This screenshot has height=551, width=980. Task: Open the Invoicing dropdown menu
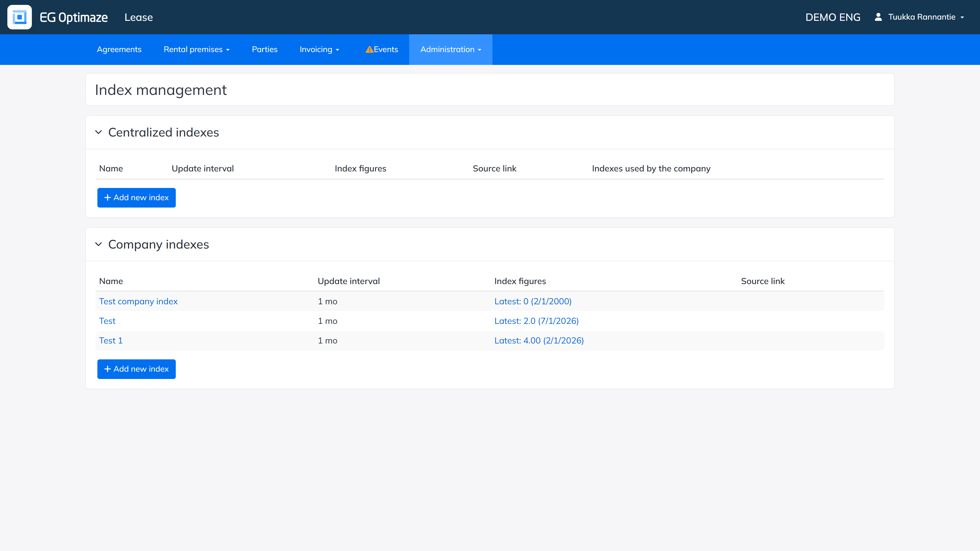click(319, 49)
